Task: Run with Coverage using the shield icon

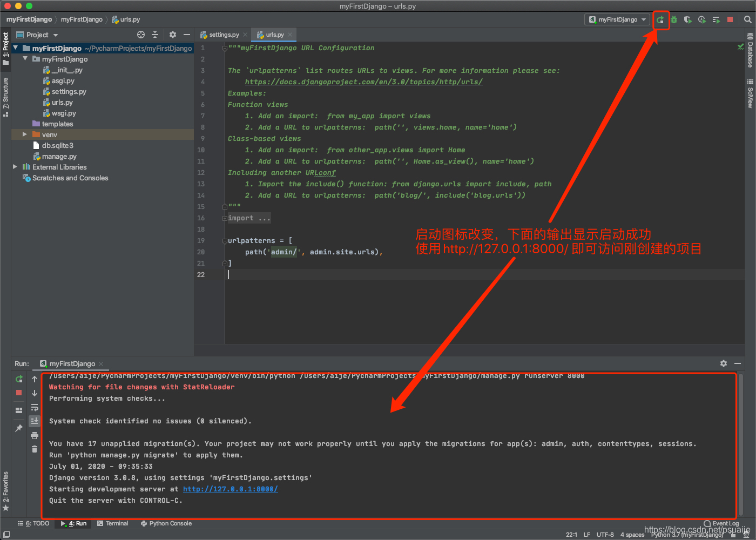Action: click(687, 19)
